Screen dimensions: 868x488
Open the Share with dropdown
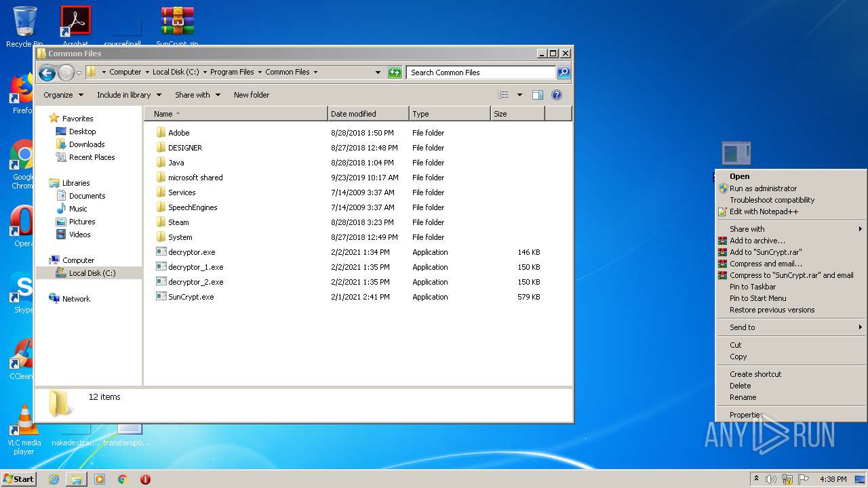pyautogui.click(x=197, y=95)
